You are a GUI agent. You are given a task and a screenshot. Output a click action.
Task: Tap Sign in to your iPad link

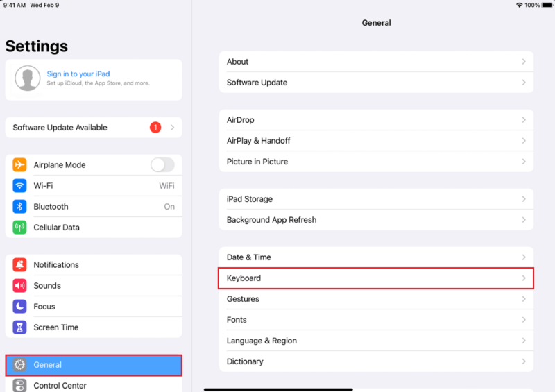click(x=78, y=74)
